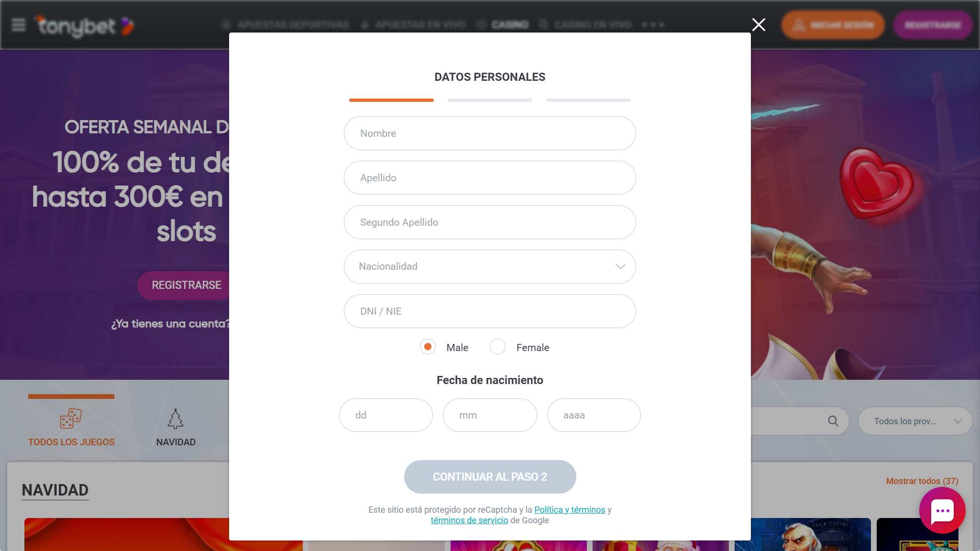Click the search magnifier icon
This screenshot has width=980, height=551.
coord(833,421)
